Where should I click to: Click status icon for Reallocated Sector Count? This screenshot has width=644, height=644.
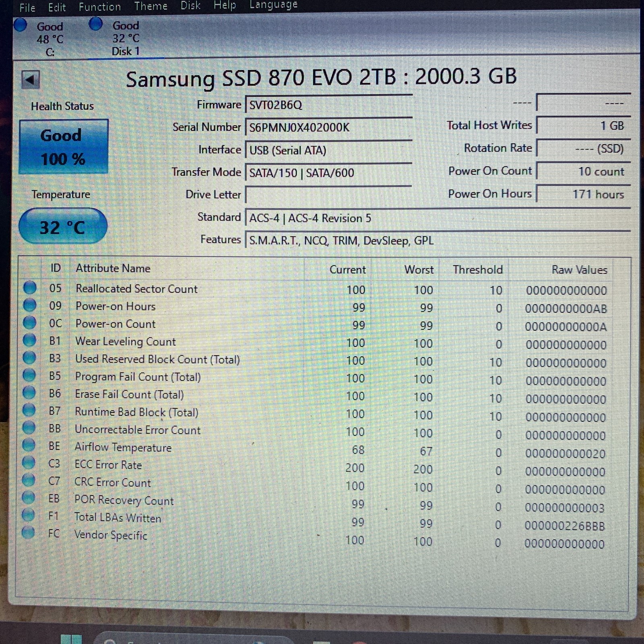click(x=30, y=288)
